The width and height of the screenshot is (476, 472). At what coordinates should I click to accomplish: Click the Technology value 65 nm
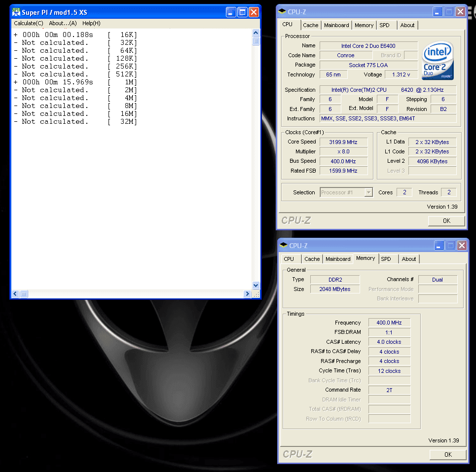click(333, 74)
